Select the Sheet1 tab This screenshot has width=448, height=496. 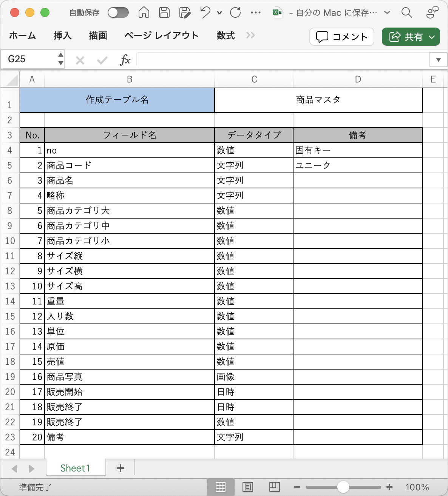tap(76, 468)
